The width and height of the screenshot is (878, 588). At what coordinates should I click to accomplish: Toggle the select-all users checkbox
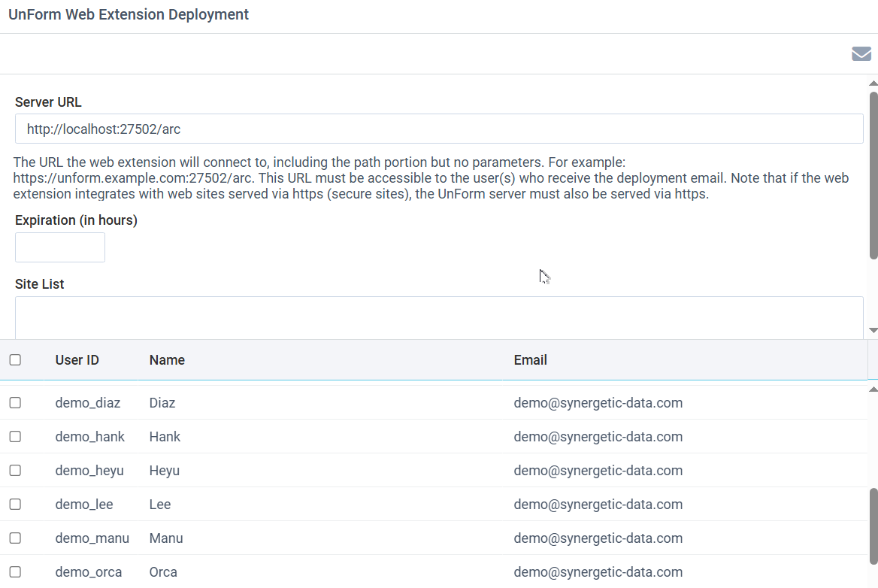pos(15,360)
